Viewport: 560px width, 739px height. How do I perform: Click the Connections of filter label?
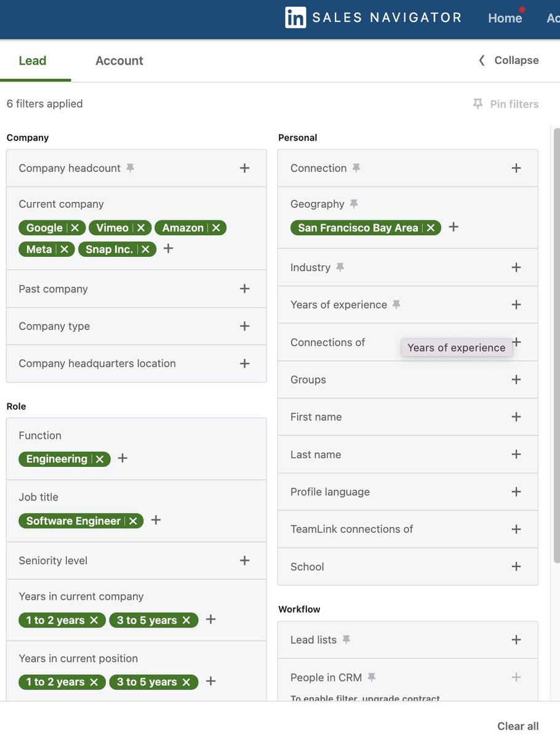click(x=328, y=342)
